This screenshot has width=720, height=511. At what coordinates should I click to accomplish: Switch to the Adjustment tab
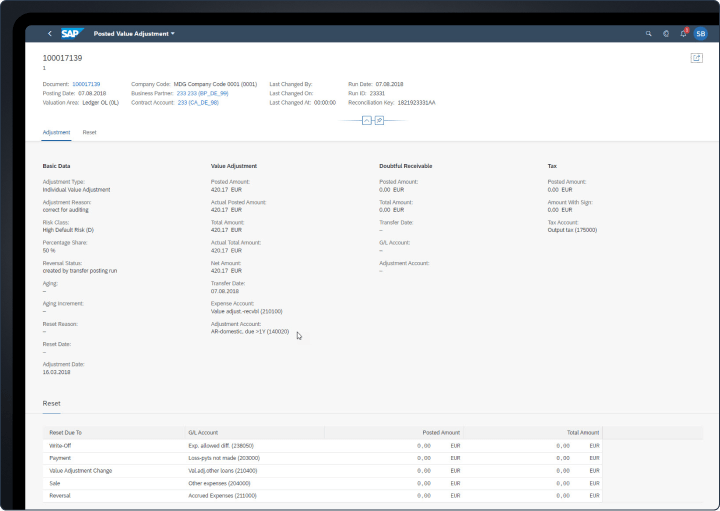pos(56,132)
